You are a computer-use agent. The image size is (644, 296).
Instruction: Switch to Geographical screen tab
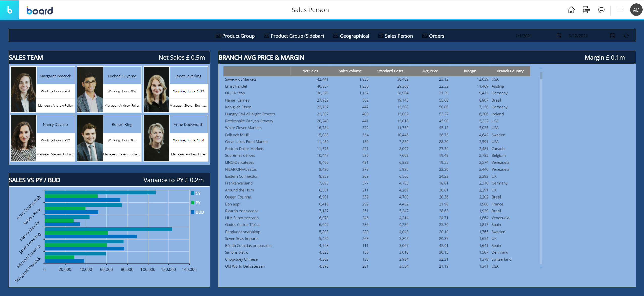[x=354, y=36]
